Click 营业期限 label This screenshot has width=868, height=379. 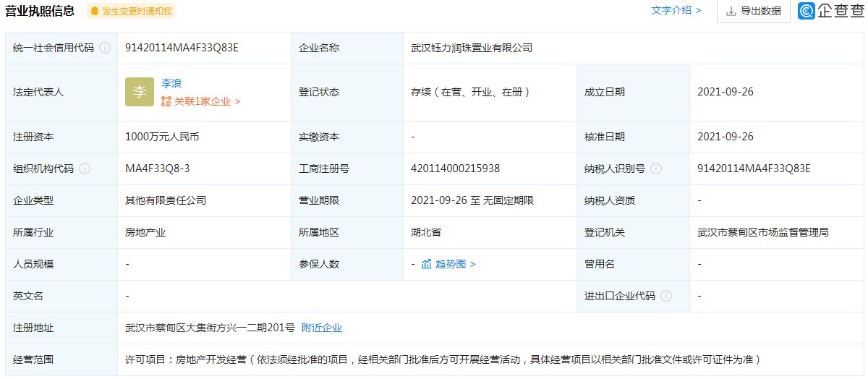tap(319, 200)
